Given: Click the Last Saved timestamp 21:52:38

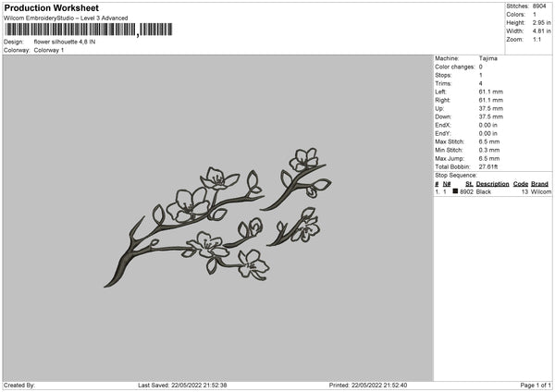Looking at the screenshot, I should click(215, 386).
